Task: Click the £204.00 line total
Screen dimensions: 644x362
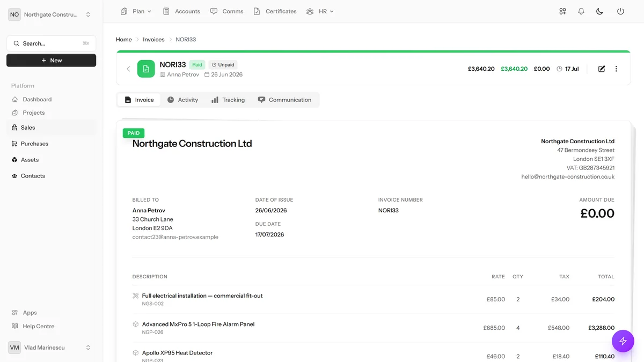Action: pos(603,299)
